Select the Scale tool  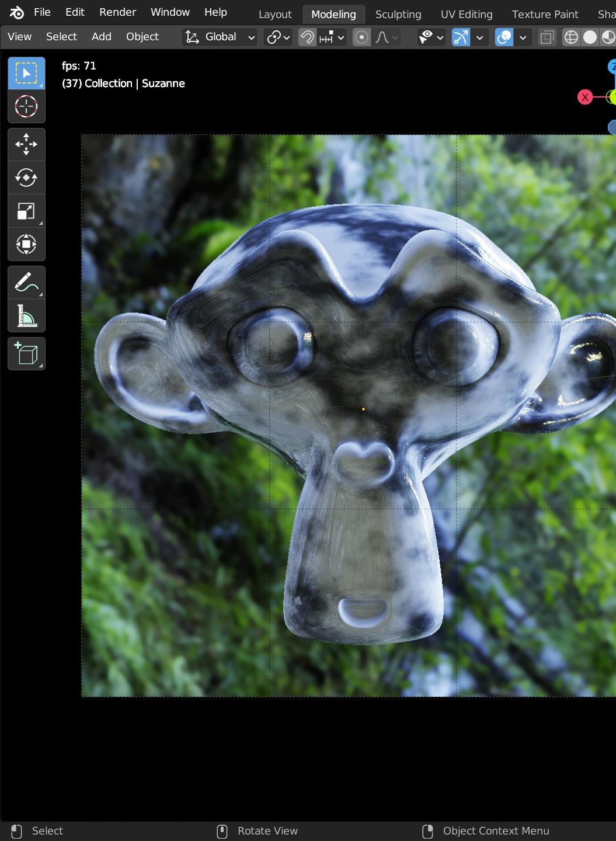(26, 211)
